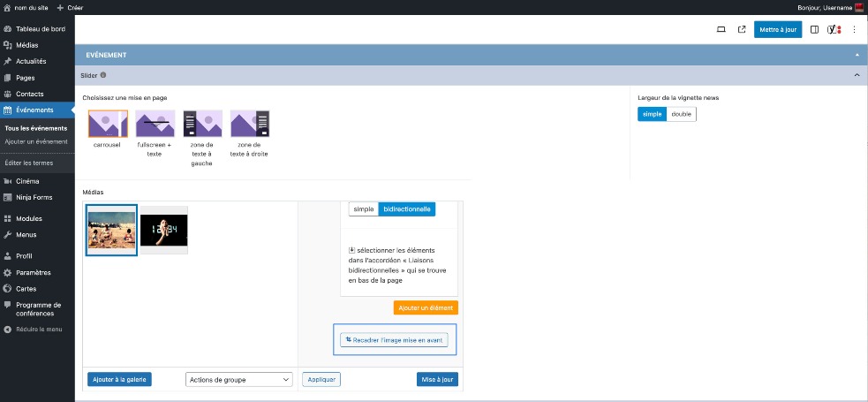Select the fullscreen + texte layout icon
Viewport: 868px width, 402px height.
point(155,124)
